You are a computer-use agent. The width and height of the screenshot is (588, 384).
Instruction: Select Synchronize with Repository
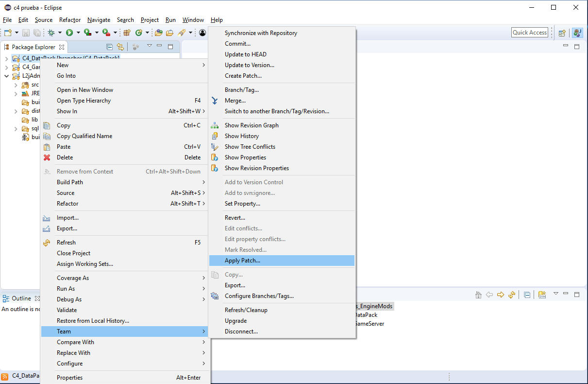[282, 33]
